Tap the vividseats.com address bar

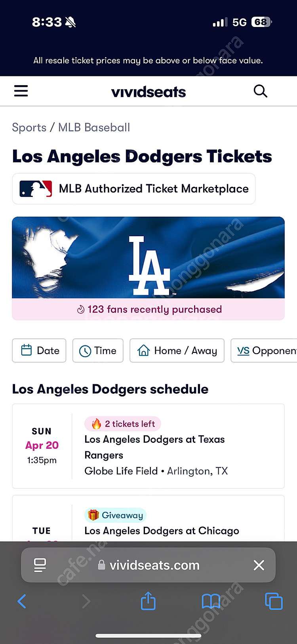coord(154,565)
